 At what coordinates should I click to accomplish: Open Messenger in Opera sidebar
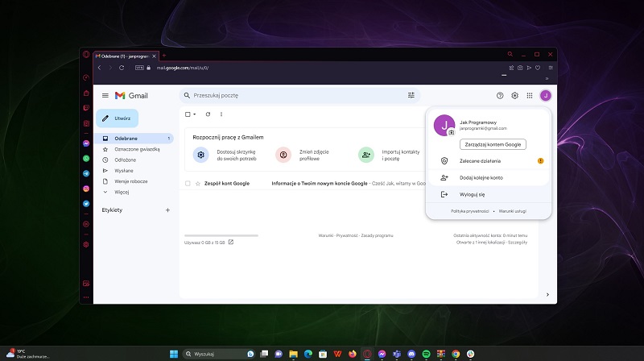click(x=86, y=143)
